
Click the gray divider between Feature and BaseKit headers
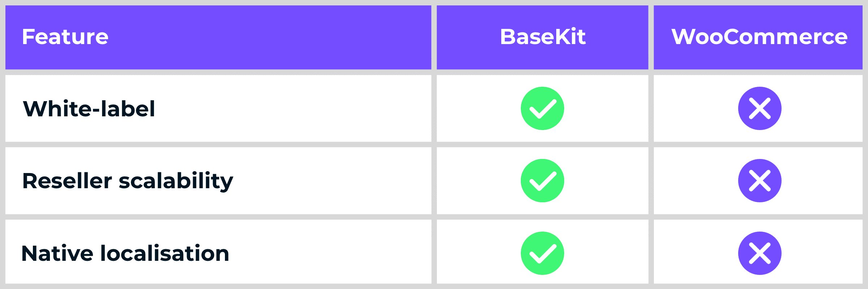point(434,37)
